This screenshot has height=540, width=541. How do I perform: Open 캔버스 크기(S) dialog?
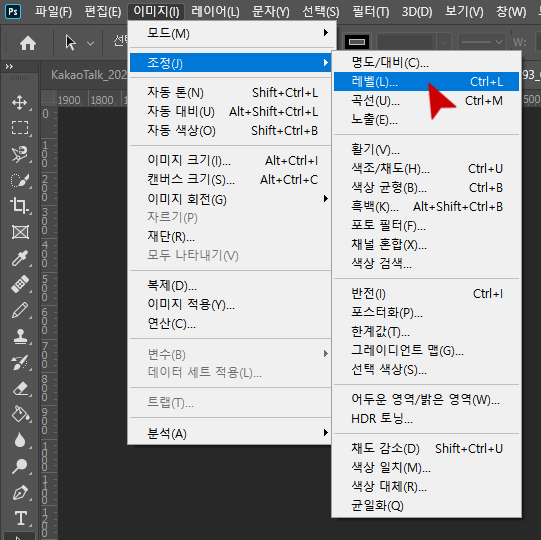230,179
